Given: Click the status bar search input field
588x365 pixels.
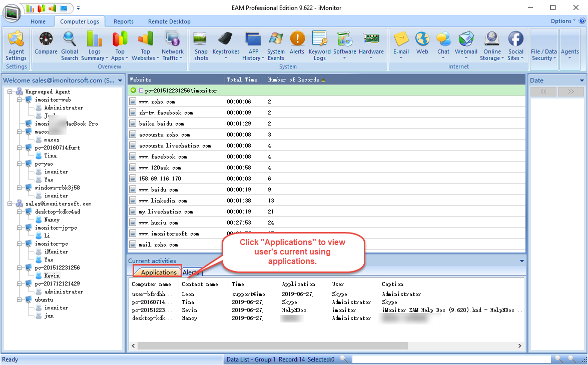Looking at the screenshot, I should click(451, 359).
